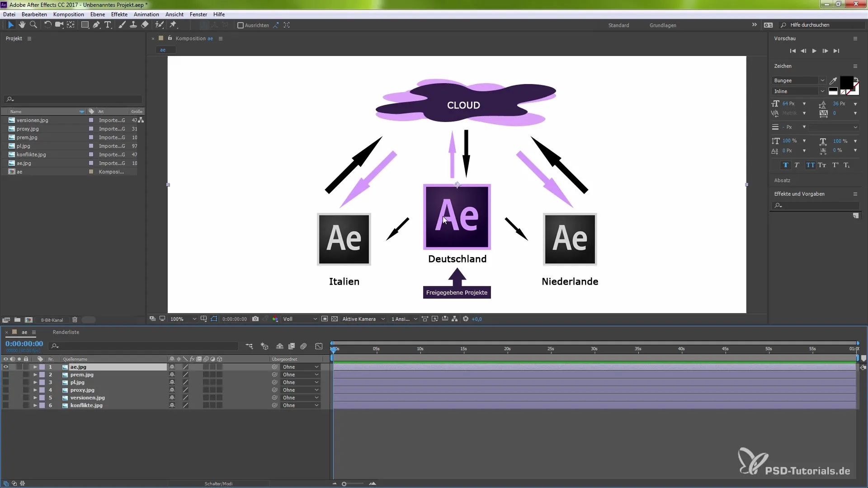Select the Rectangle shape tool
Viewport: 868px width, 488px height.
pyautogui.click(x=85, y=25)
